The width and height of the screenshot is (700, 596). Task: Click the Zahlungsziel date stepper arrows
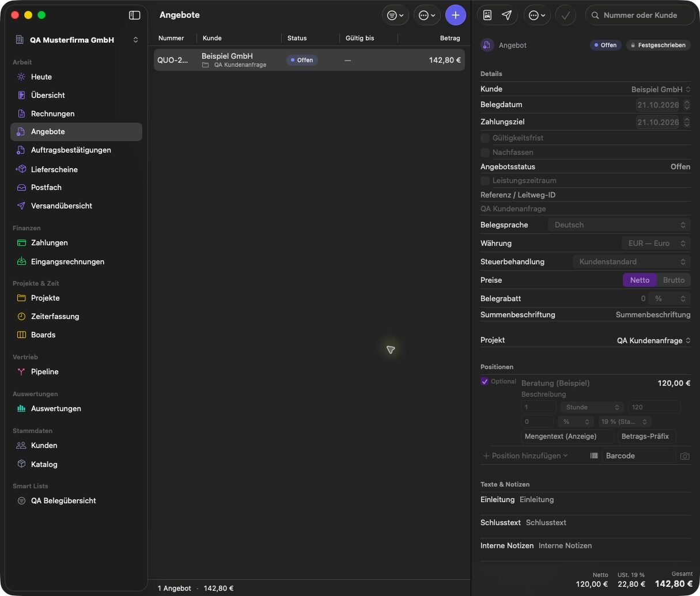point(686,122)
